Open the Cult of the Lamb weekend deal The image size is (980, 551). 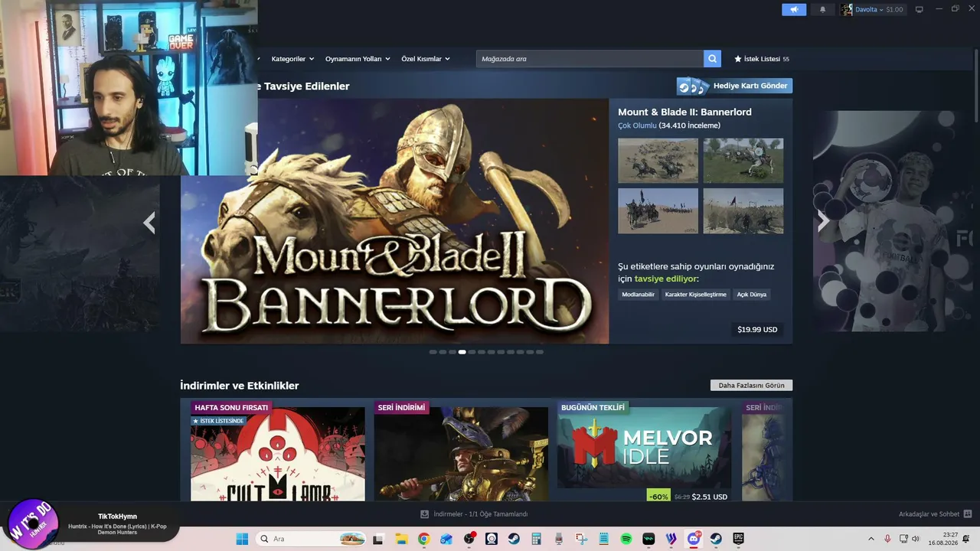tap(277, 452)
